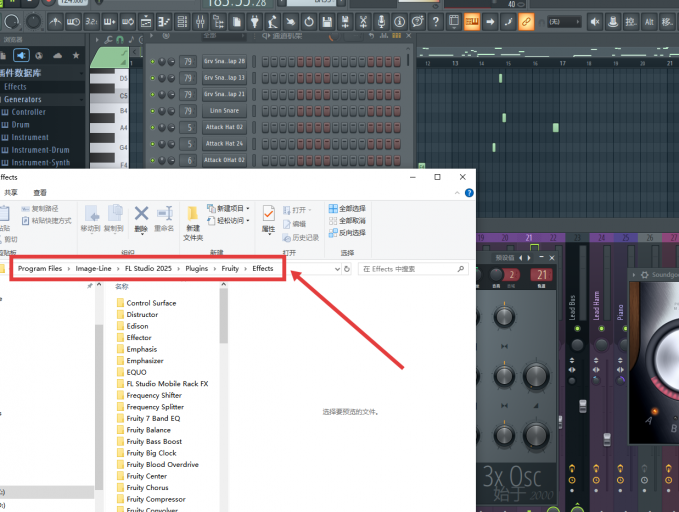Click the Alt button in FL toolbar

click(x=649, y=22)
